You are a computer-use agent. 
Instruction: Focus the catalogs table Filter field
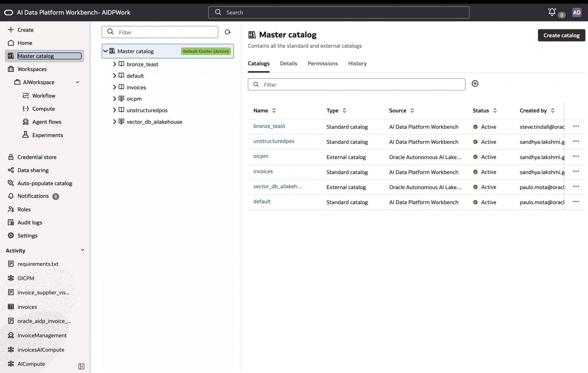coord(356,84)
